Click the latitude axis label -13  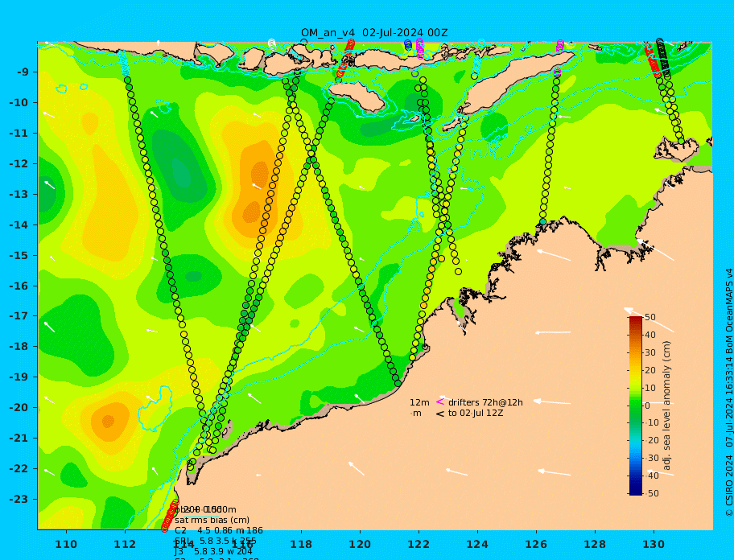(19, 194)
